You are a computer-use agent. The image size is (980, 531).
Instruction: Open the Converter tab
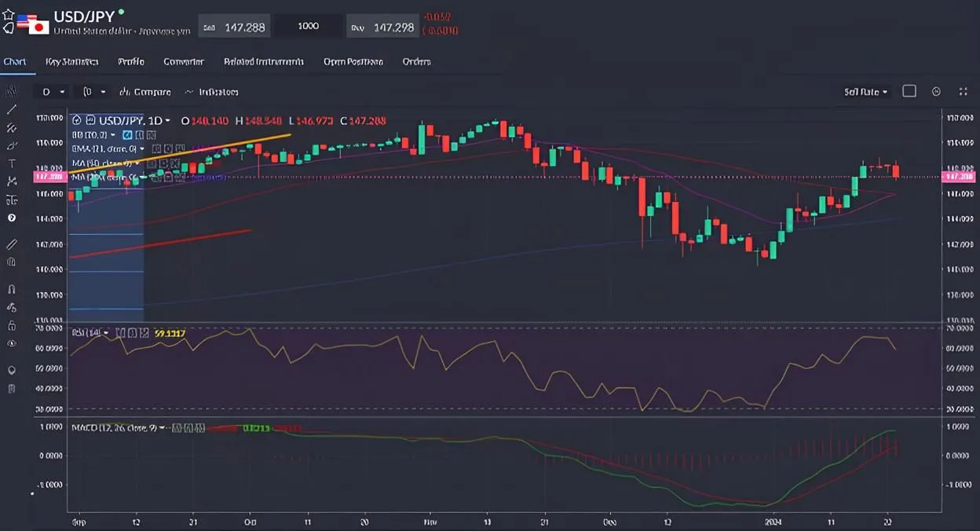[184, 61]
